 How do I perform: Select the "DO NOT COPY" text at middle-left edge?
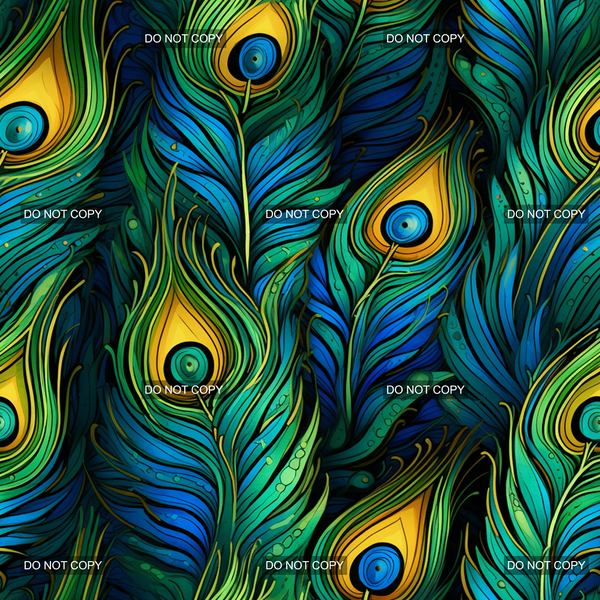pos(63,214)
